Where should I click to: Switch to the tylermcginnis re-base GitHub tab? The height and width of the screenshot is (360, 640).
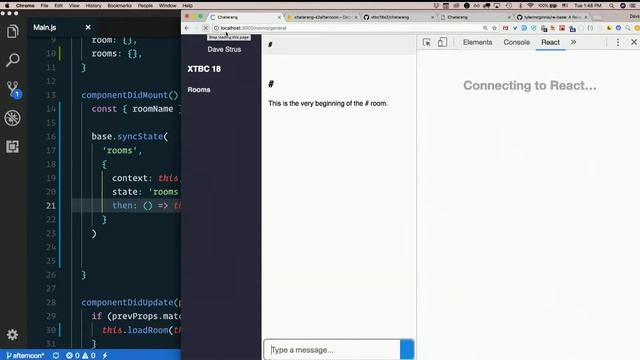[552, 17]
